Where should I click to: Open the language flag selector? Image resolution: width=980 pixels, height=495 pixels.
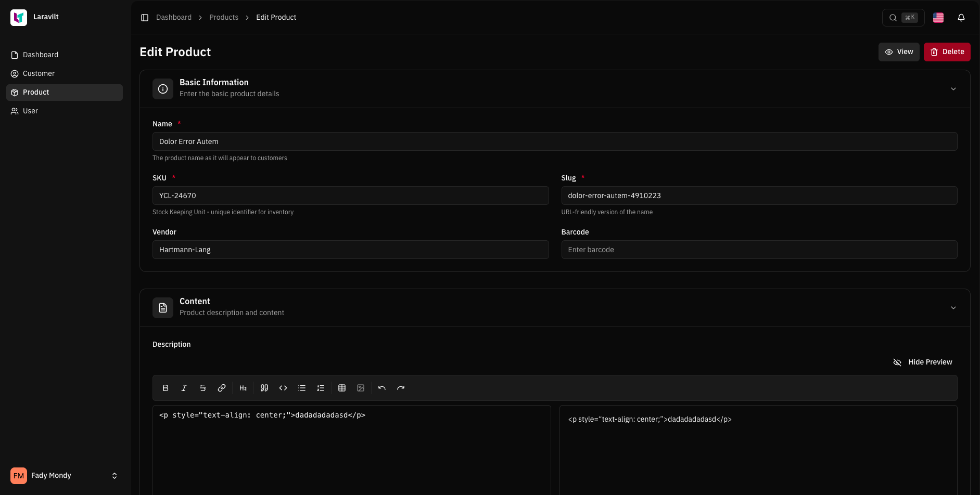(x=938, y=18)
